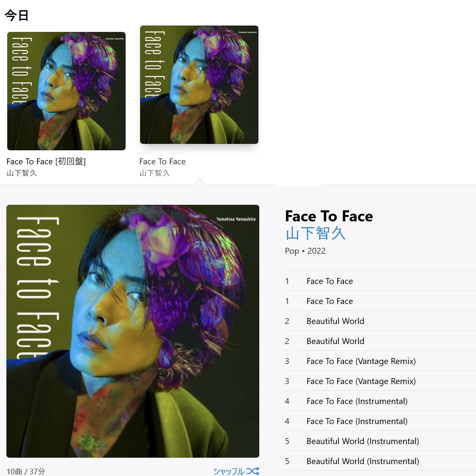Image resolution: width=476 pixels, height=476 pixels.
Task: Open the Face To Face [初回盤] album thumbnail
Action: tap(66, 91)
